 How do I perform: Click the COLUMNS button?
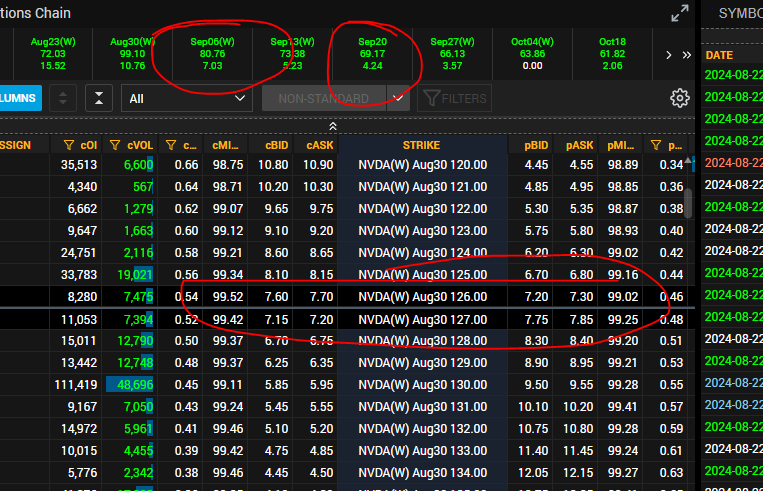coord(19,98)
